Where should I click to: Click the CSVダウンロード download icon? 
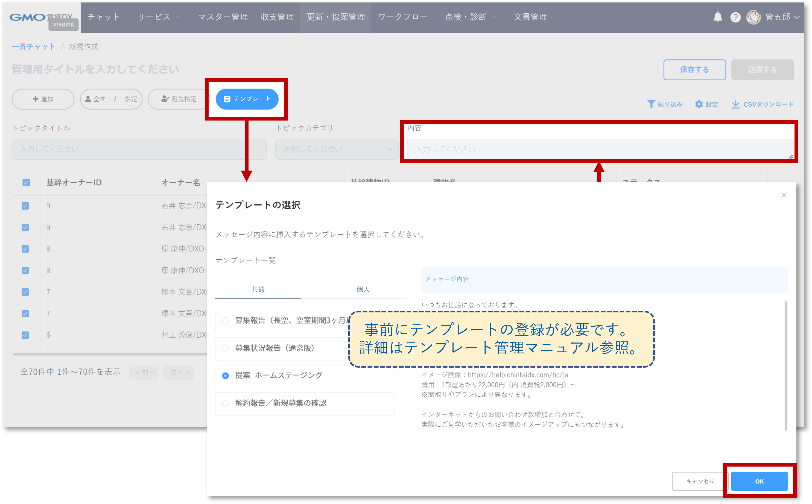[735, 104]
